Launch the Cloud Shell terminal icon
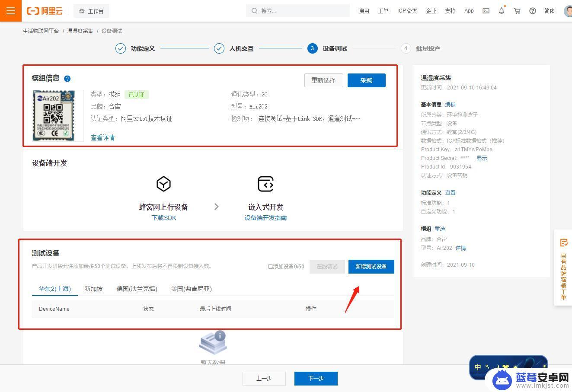Screen dimensions: 572x392 click(x=486, y=11)
